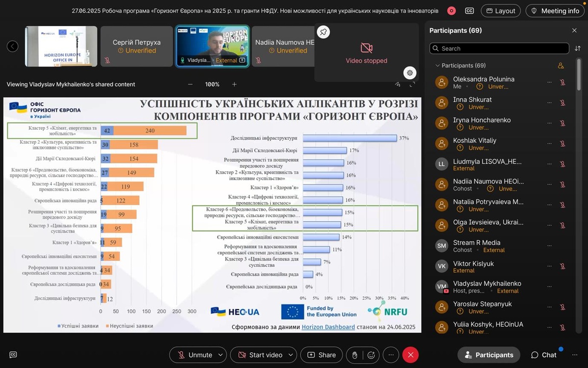Toggle captions icon in bottom-left corner
The image size is (588, 368).
point(13,355)
